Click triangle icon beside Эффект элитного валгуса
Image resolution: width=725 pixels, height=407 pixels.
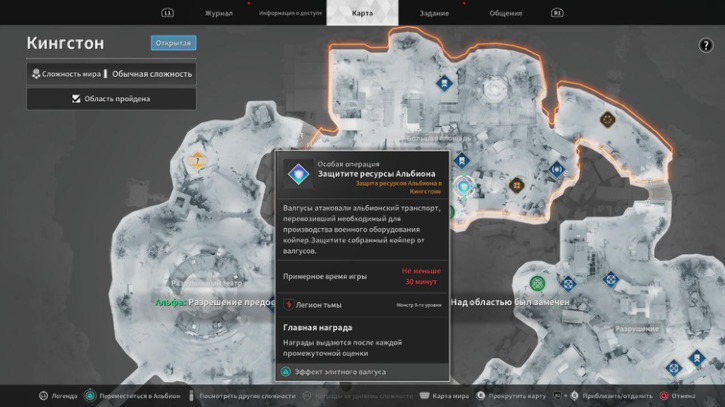[x=286, y=371]
